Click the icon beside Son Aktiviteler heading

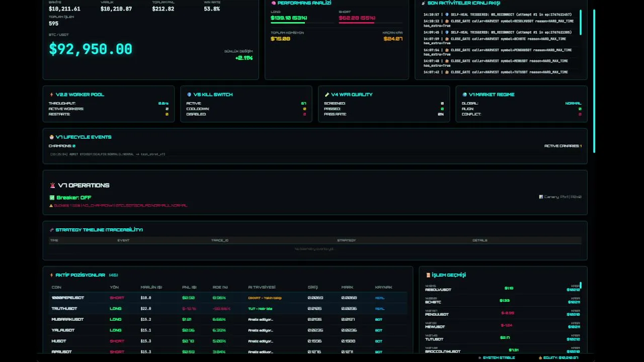[424, 3]
